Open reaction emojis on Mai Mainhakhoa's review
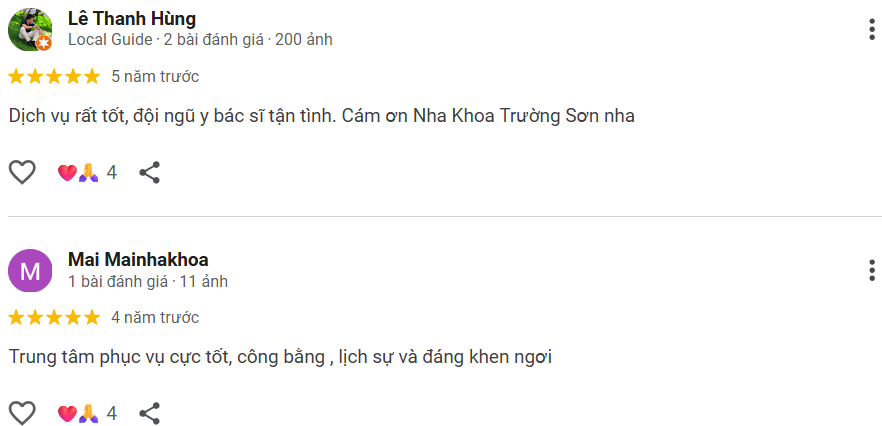This screenshot has width=882, height=426. click(78, 413)
